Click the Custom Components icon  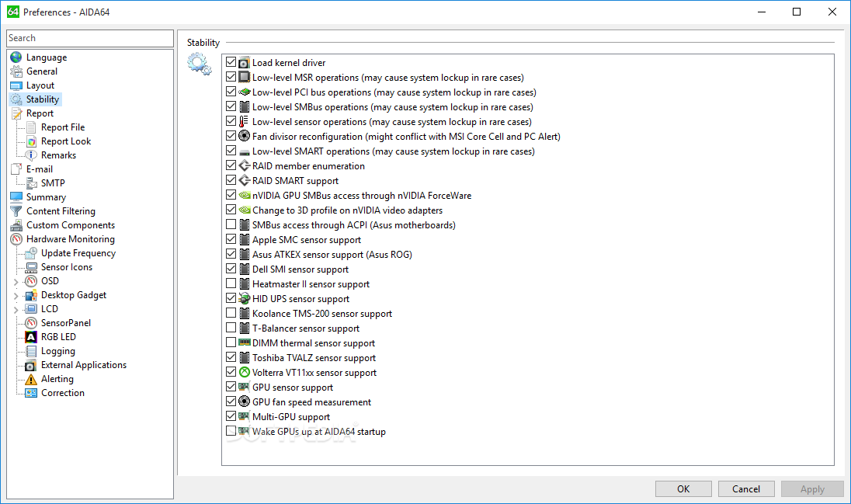pos(16,225)
